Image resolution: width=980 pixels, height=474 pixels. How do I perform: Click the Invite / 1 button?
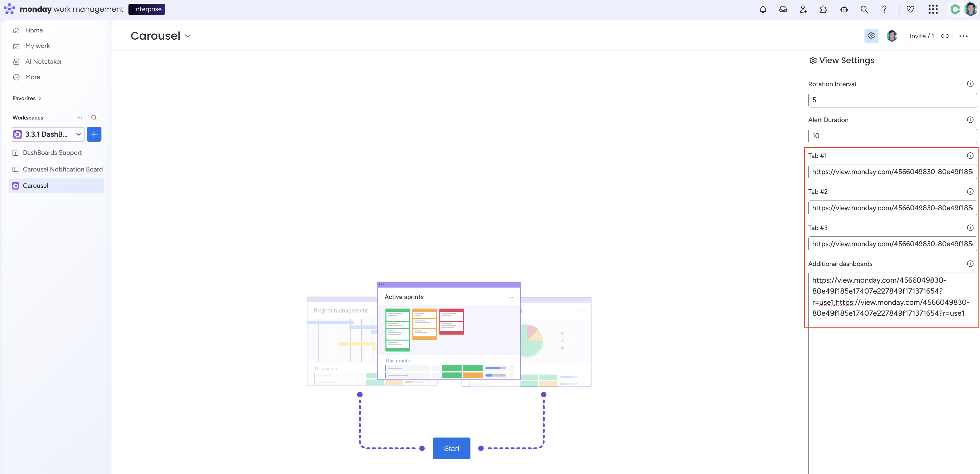(921, 36)
